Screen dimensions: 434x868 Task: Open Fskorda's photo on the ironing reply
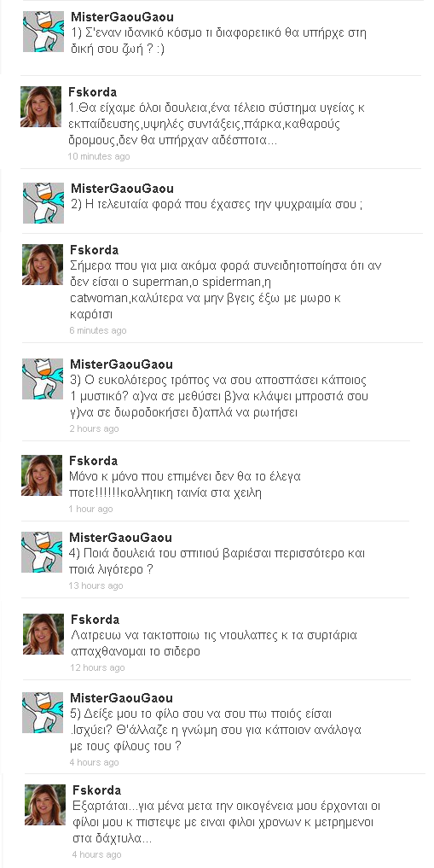[43, 634]
